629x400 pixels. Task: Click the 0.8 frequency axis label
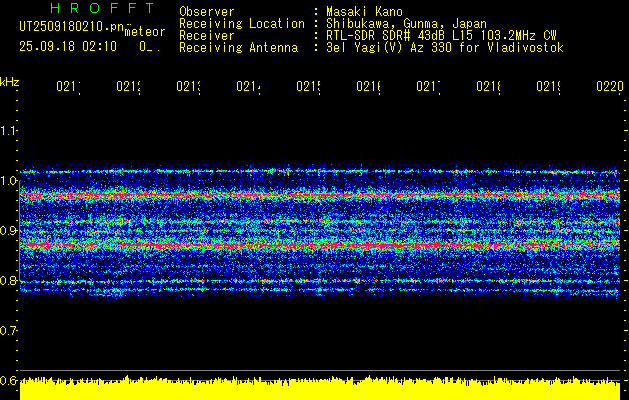[x=9, y=281]
